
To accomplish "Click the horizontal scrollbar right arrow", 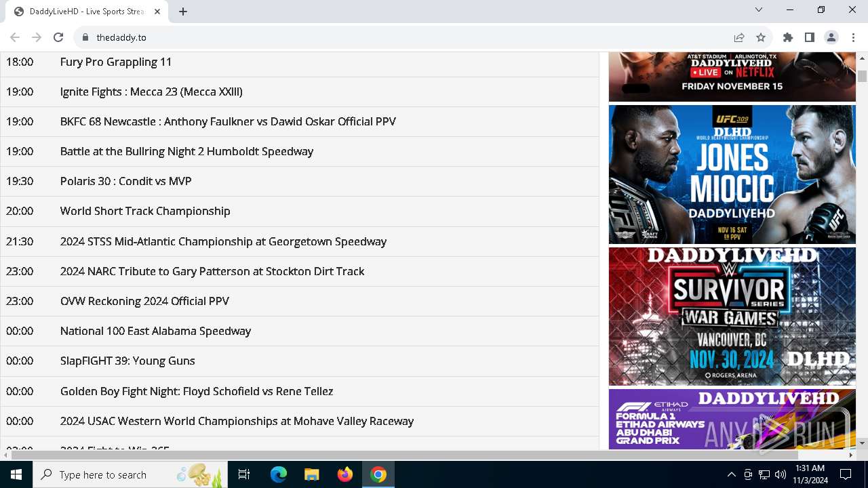I will click(x=850, y=455).
